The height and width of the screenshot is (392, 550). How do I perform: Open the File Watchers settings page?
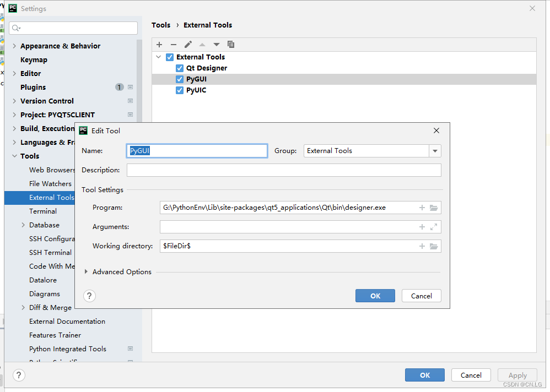pyautogui.click(x=50, y=183)
